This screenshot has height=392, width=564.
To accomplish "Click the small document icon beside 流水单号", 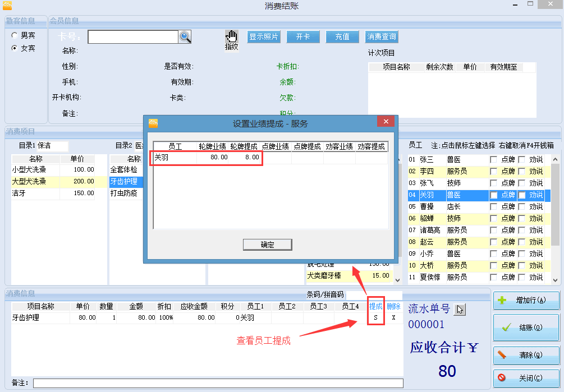I will pos(460,309).
